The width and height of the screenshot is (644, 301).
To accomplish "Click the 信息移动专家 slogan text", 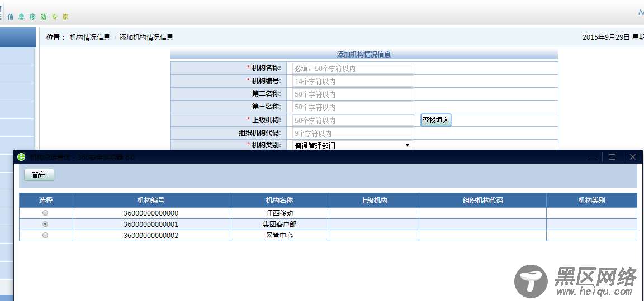I will [38, 17].
